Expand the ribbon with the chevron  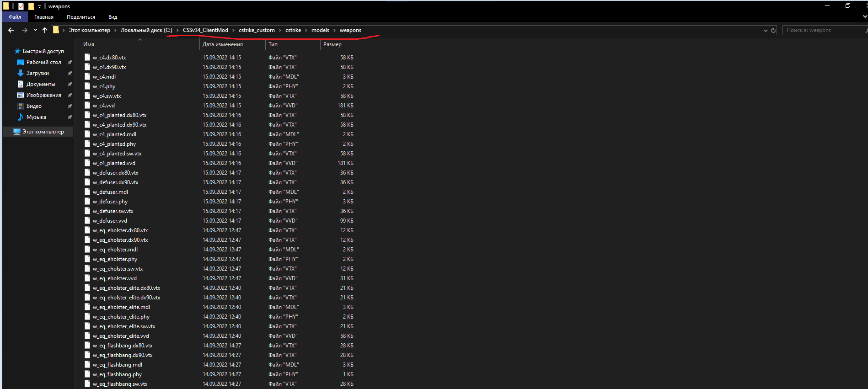tap(864, 17)
